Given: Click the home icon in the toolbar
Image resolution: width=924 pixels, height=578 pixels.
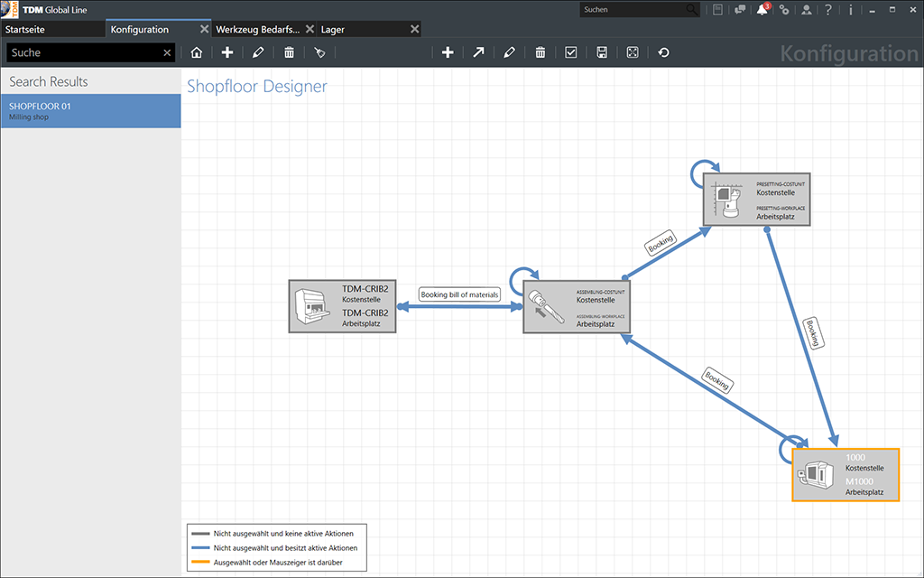Looking at the screenshot, I should tap(196, 52).
